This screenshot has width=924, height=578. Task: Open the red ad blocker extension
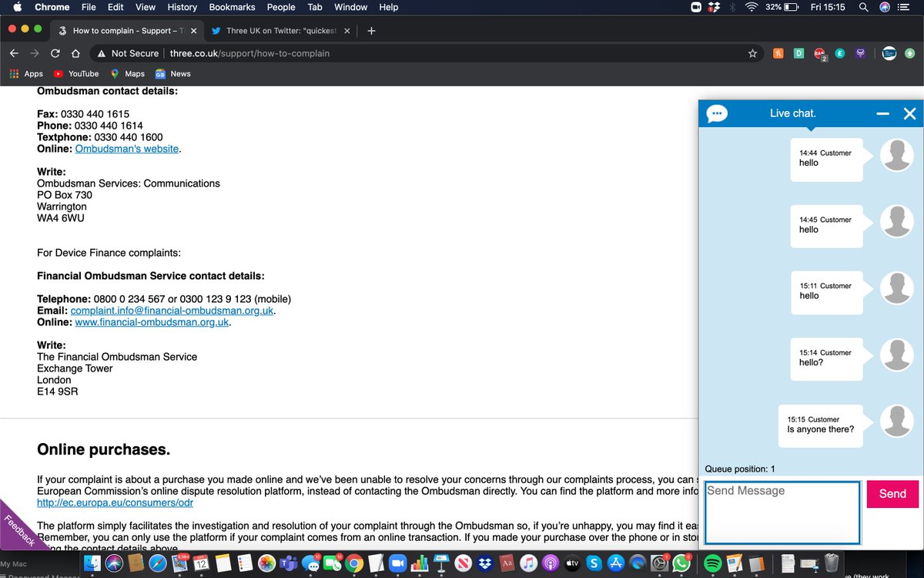point(819,54)
